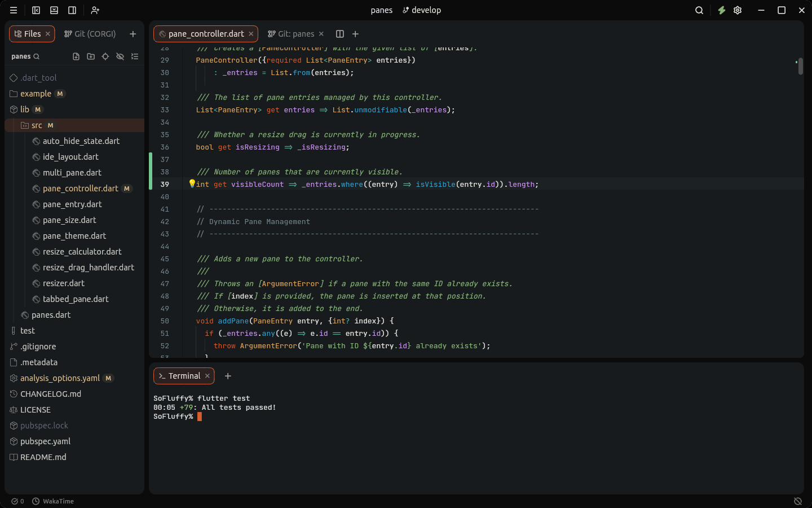Click the green lightning bolt icon
This screenshot has width=812, height=508.
[721, 10]
